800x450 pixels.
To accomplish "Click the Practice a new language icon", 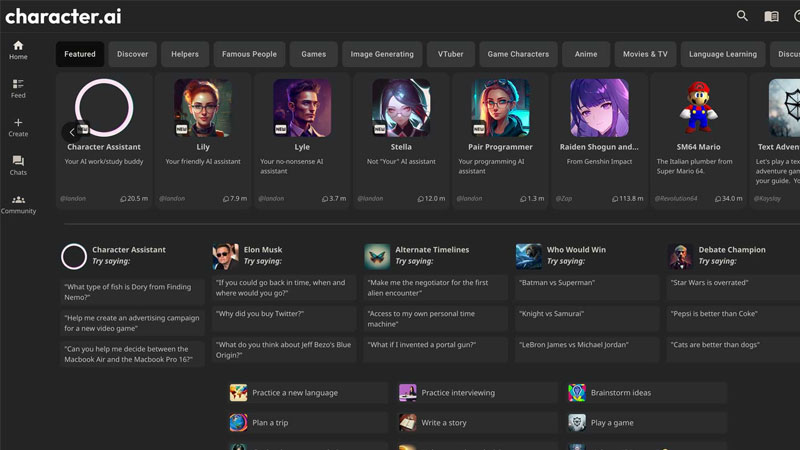I will pos(238,393).
